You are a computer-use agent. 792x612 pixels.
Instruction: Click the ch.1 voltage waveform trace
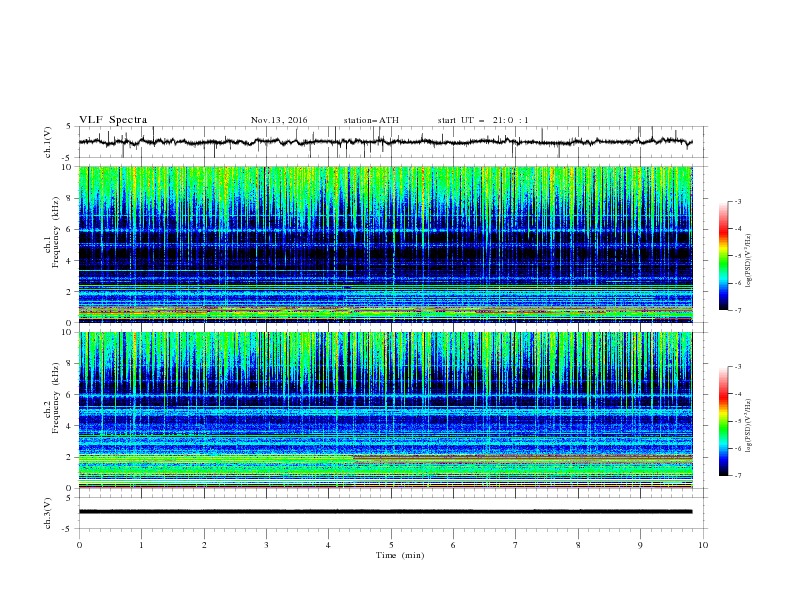click(385, 142)
